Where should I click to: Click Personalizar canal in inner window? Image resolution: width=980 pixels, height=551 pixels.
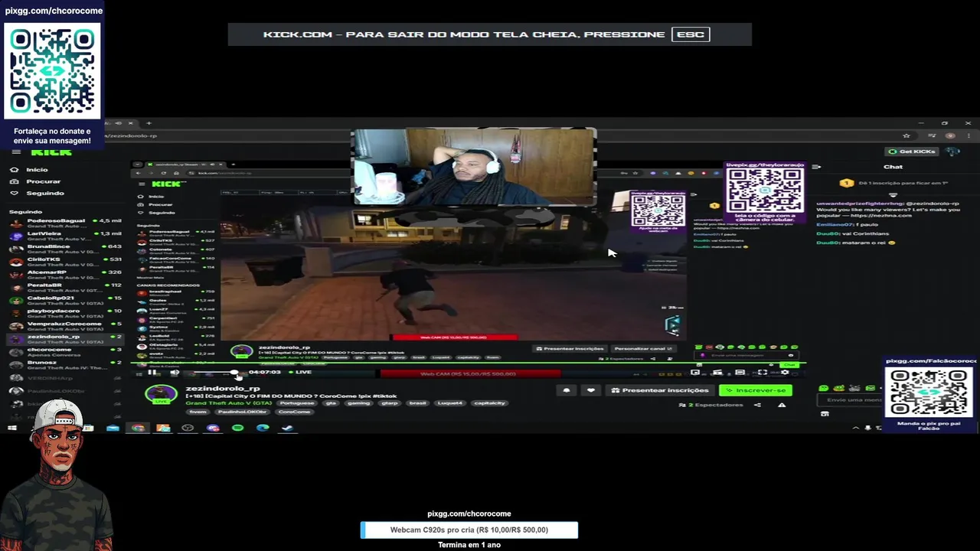(x=642, y=349)
